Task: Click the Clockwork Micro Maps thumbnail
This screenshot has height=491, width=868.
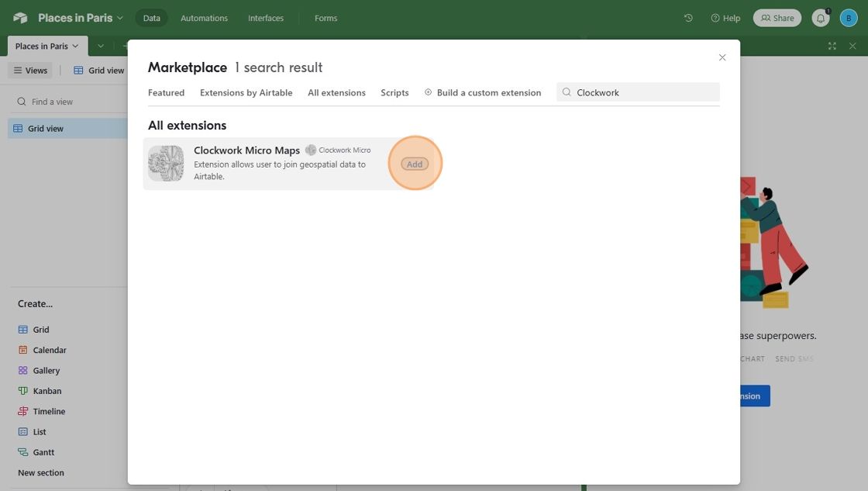Action: 166,164
